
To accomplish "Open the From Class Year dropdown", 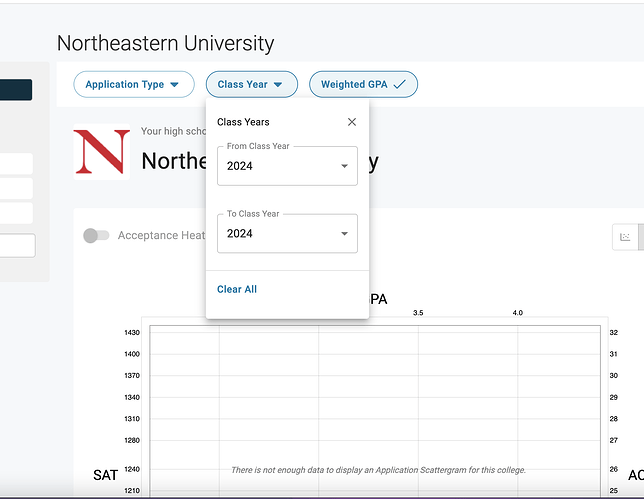I will (286, 166).
